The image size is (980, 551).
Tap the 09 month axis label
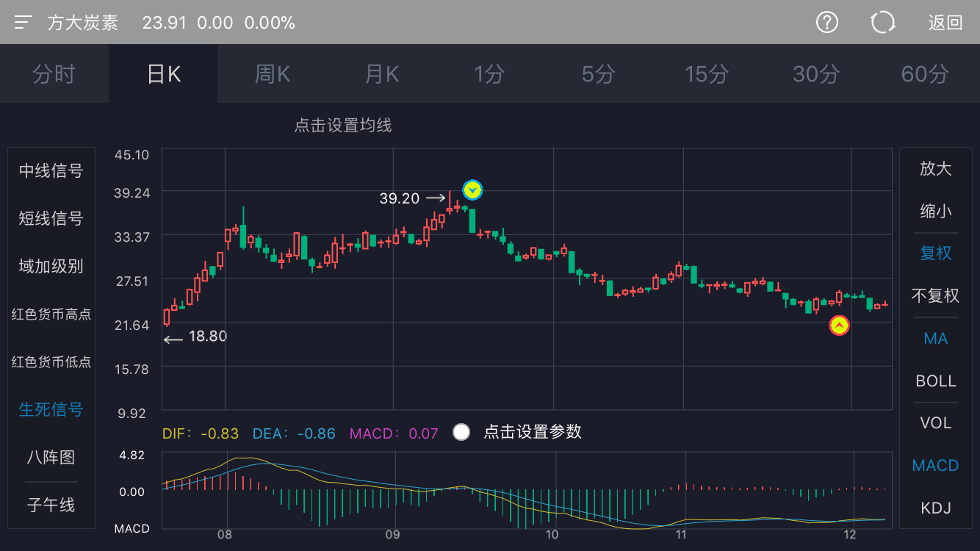coord(393,535)
